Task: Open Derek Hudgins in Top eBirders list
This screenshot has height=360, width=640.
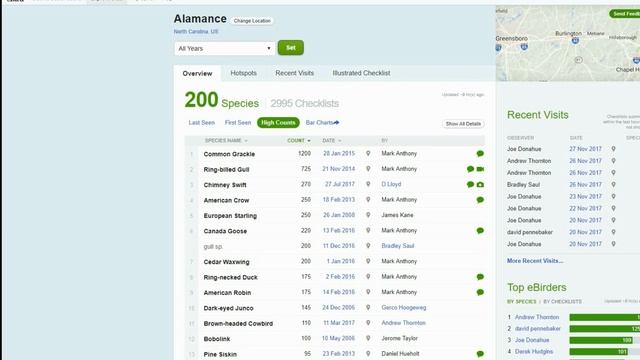Action: coord(534,351)
